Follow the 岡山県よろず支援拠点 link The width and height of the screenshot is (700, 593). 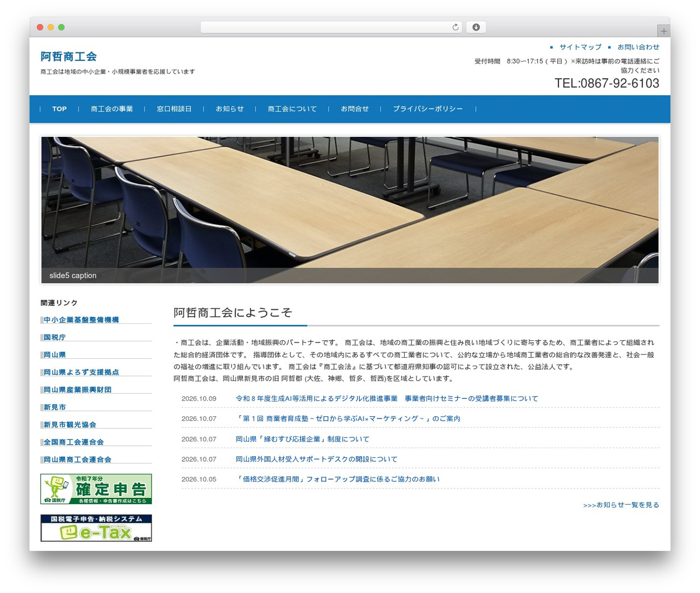[x=81, y=373]
